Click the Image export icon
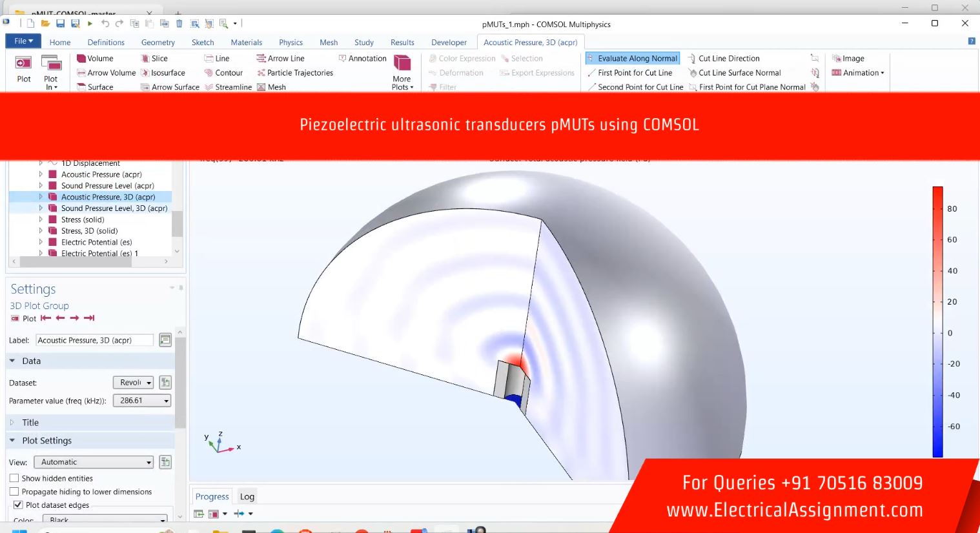The image size is (980, 533). pos(837,59)
